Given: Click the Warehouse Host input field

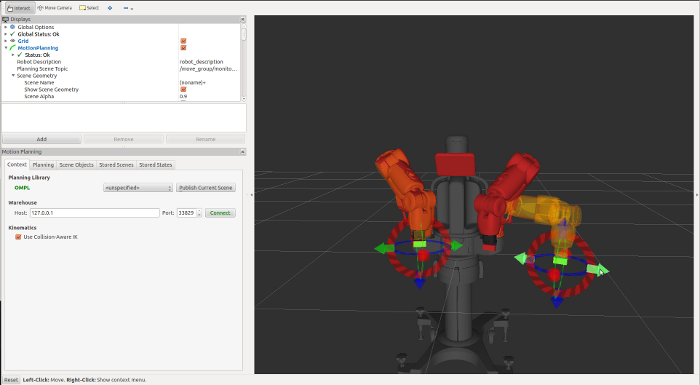Looking at the screenshot, I should (95, 213).
